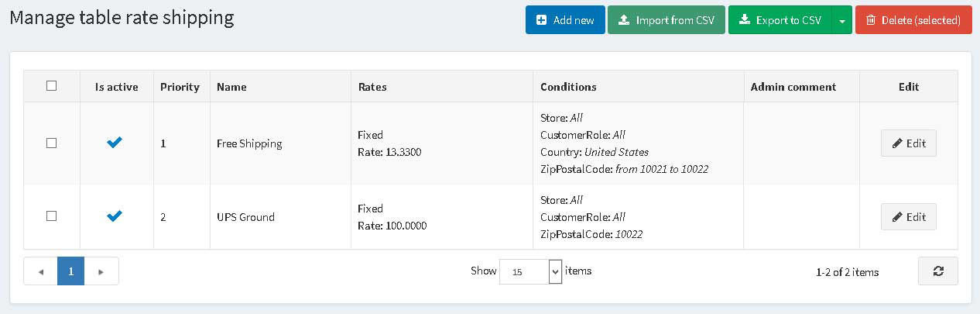The width and height of the screenshot is (980, 314).
Task: Check the UPS Ground row checkbox
Action: tap(52, 216)
